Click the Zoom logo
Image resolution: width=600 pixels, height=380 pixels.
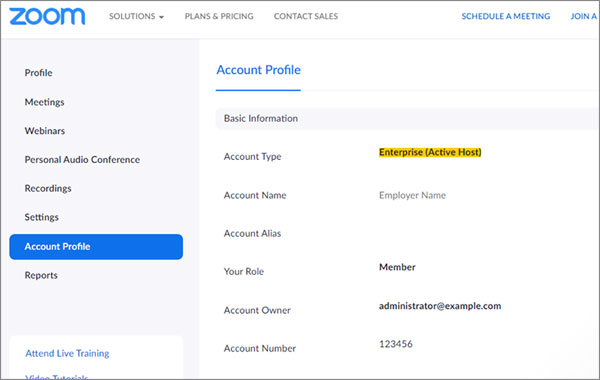coord(47,16)
